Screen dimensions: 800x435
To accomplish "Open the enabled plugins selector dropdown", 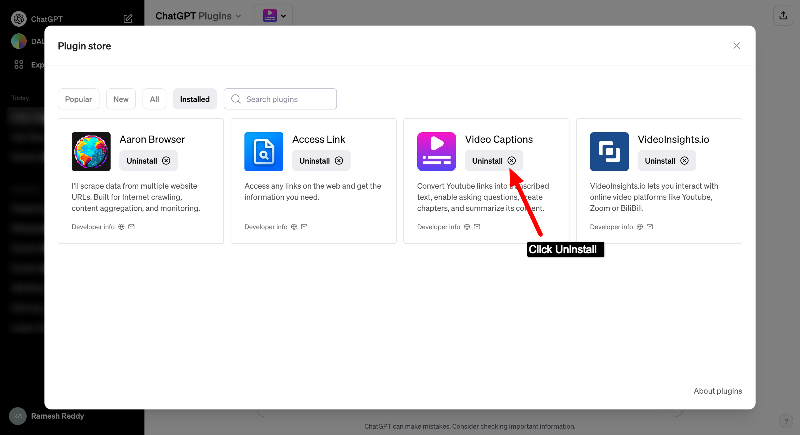I will tap(274, 16).
